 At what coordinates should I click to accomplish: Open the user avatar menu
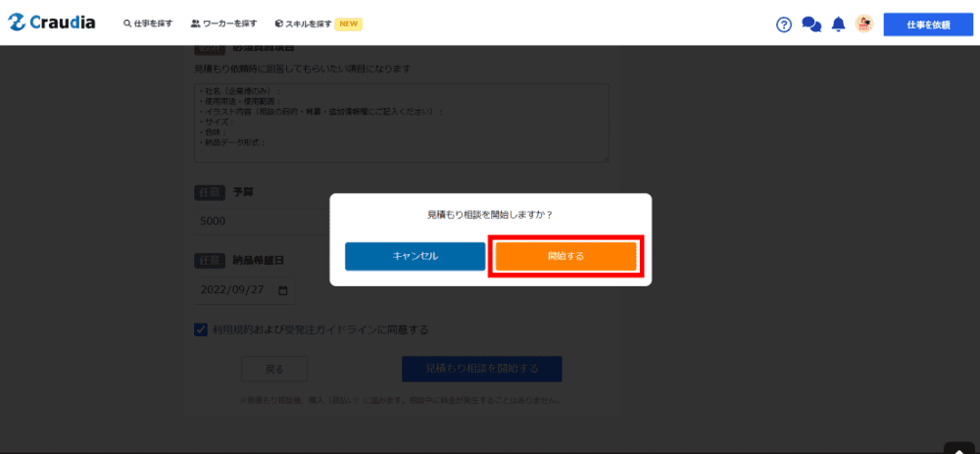(x=863, y=24)
